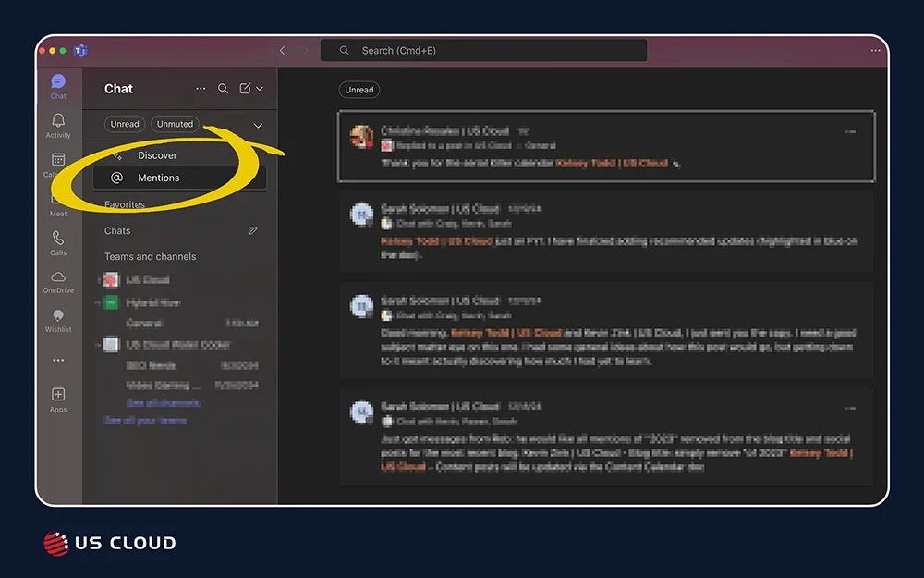The image size is (924, 578).
Task: Open the Wishlist app
Action: pos(57,321)
